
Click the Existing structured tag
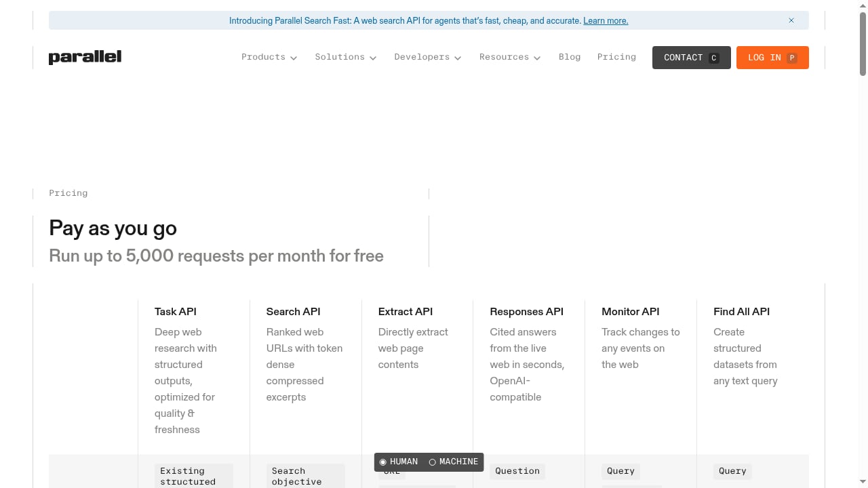[194, 476]
